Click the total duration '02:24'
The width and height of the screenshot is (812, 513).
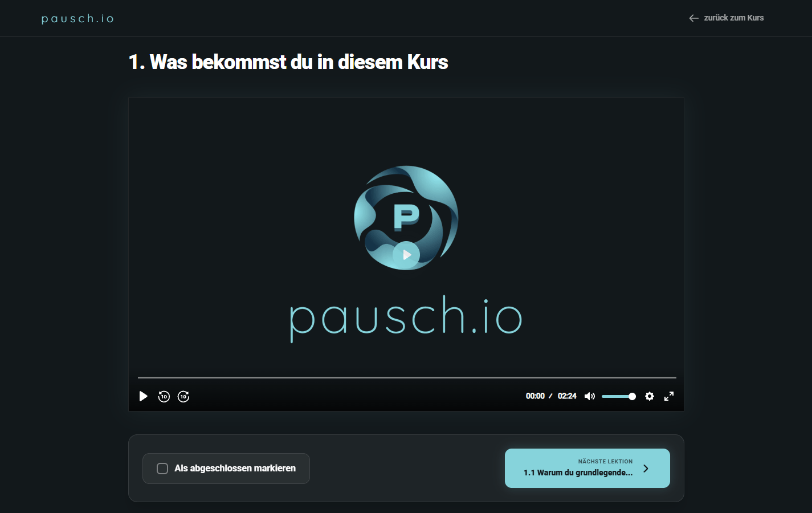[x=567, y=396]
